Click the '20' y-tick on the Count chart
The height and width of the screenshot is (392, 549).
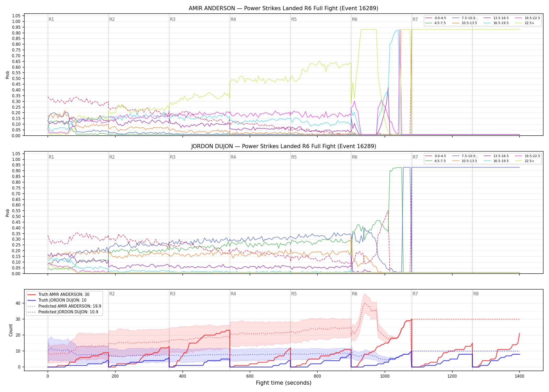[x=18, y=335]
